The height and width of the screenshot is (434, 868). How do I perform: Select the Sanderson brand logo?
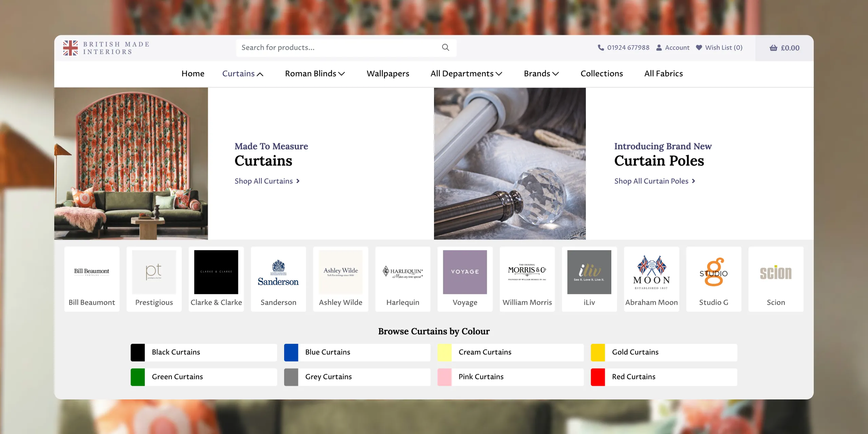point(278,272)
